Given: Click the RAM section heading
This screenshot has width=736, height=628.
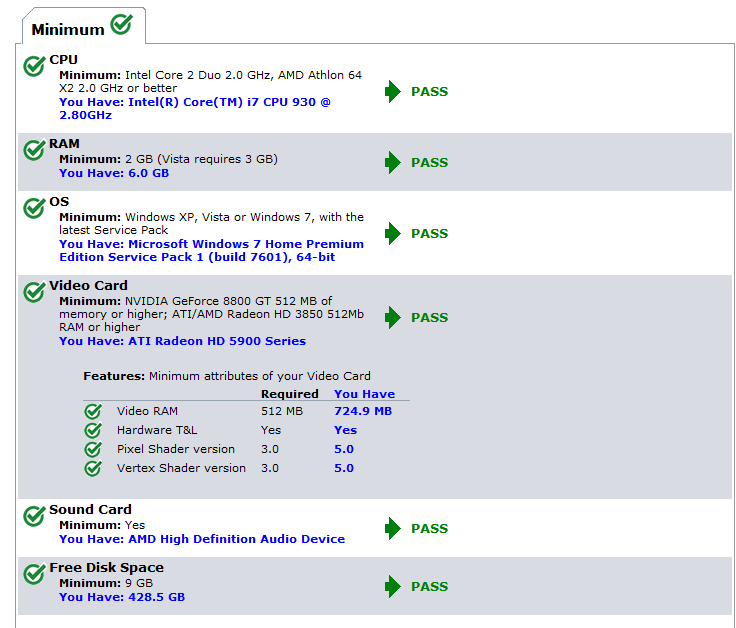Looking at the screenshot, I should 64,144.
